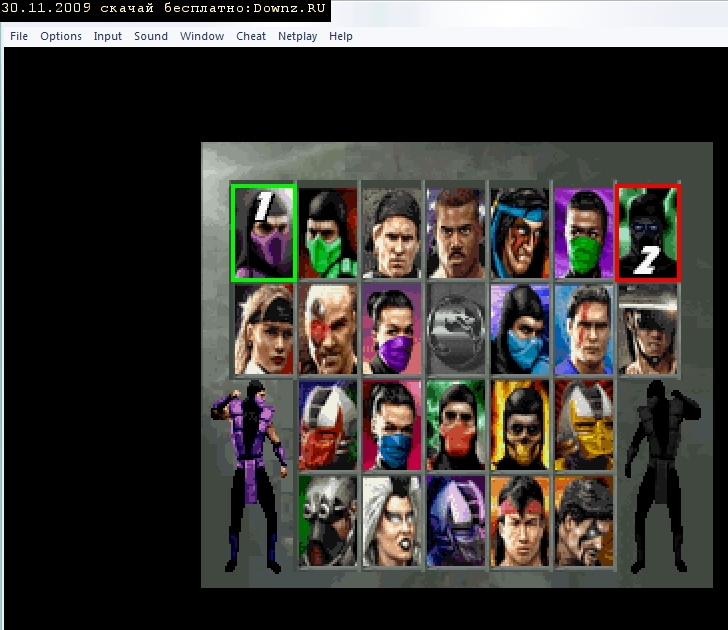Image resolution: width=728 pixels, height=630 pixels.
Task: Select Jax portrait with the mustache
Action: coord(456,233)
